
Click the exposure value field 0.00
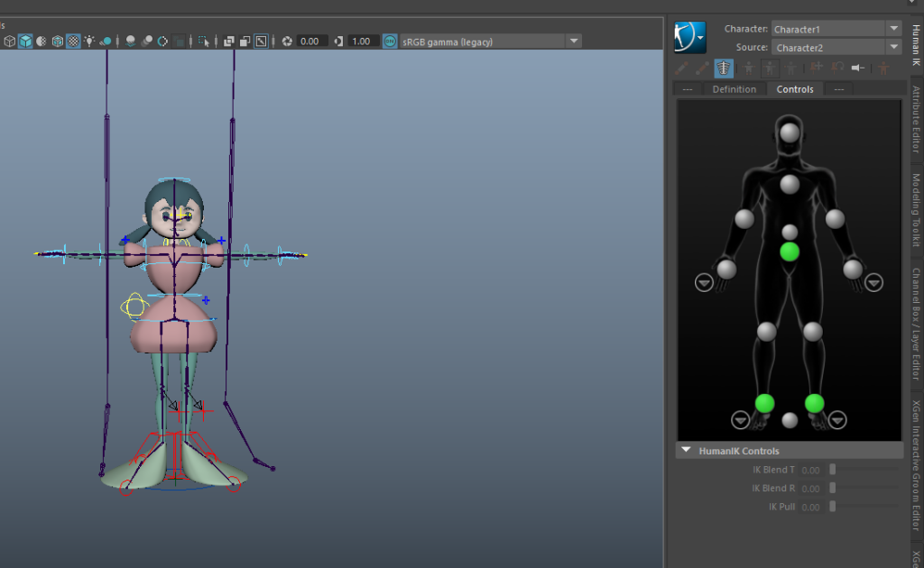(311, 41)
